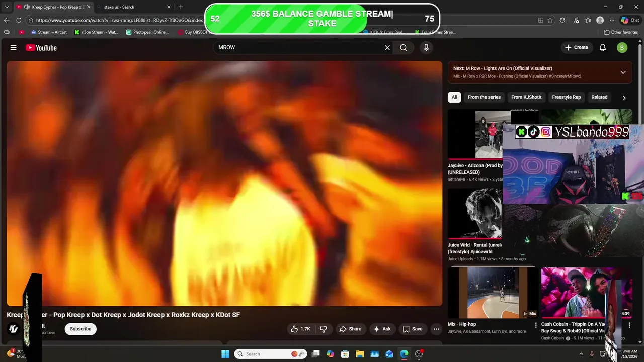Add this page to favorites star

(550, 20)
